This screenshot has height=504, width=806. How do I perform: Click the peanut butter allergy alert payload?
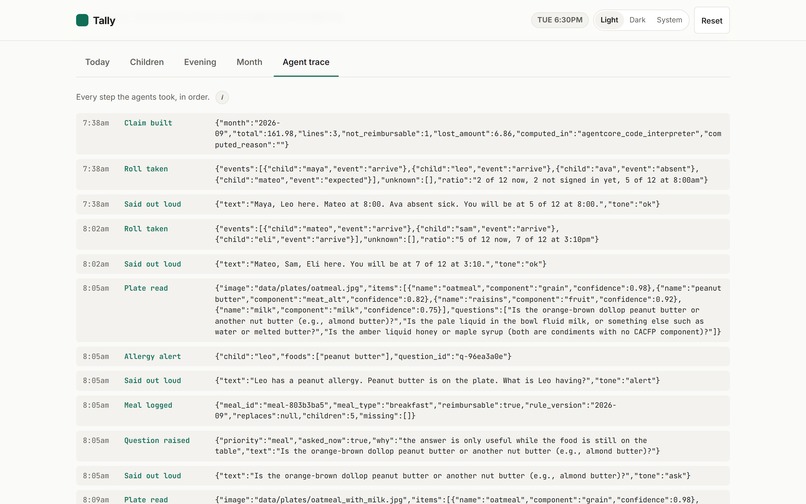(x=363, y=356)
